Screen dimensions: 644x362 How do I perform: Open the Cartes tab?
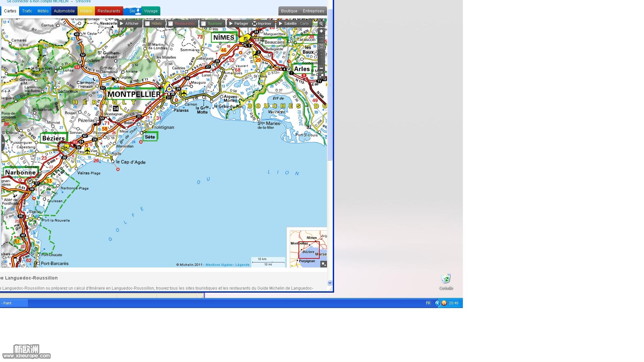(x=10, y=11)
